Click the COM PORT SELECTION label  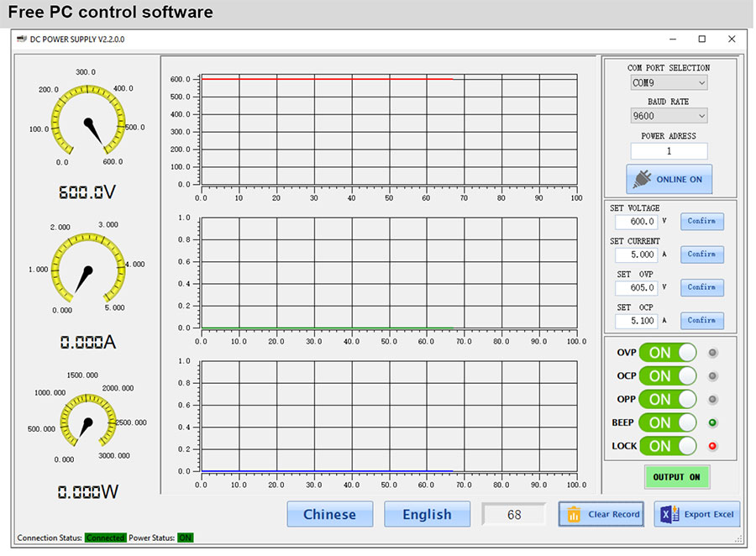coord(669,68)
